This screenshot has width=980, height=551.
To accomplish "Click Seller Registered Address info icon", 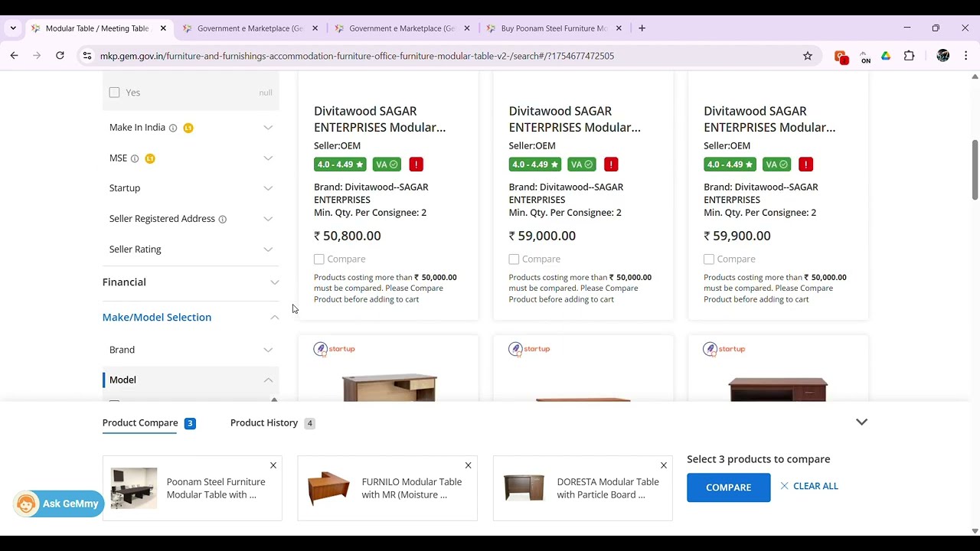I will (x=223, y=219).
